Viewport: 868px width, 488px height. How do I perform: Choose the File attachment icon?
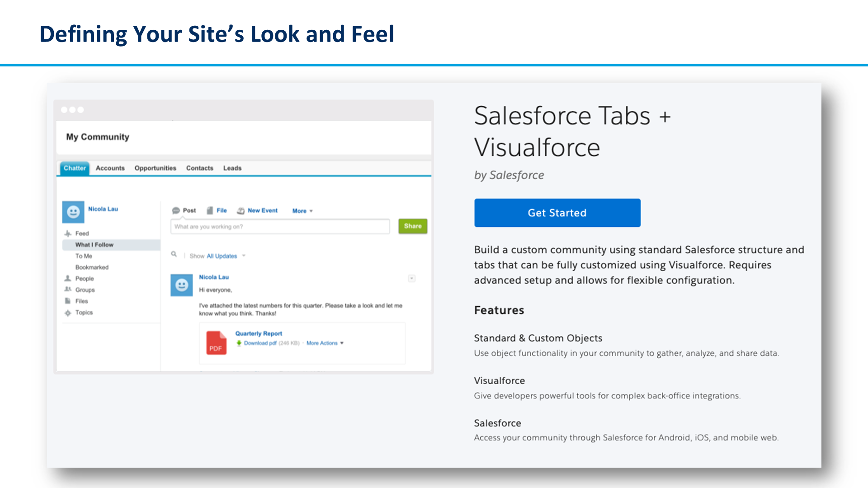click(210, 211)
